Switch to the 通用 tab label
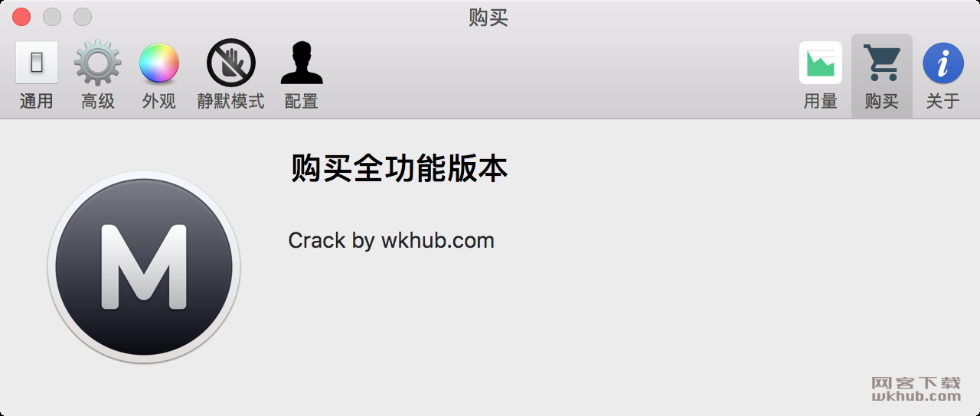 [37, 101]
